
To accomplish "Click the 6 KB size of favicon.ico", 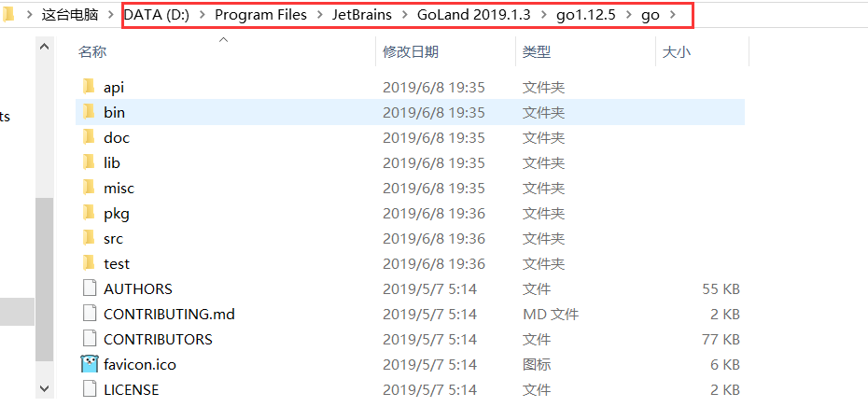I will tap(725, 364).
